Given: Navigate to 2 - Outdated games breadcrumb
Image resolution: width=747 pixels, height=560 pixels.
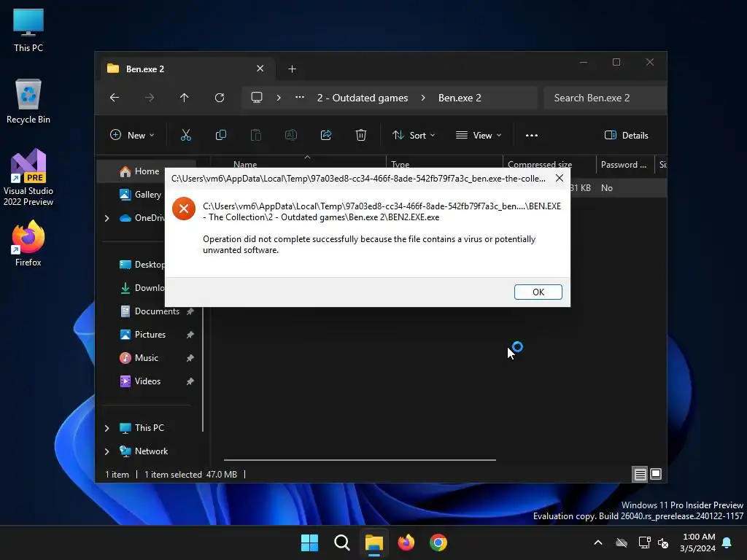Looking at the screenshot, I should (x=363, y=98).
